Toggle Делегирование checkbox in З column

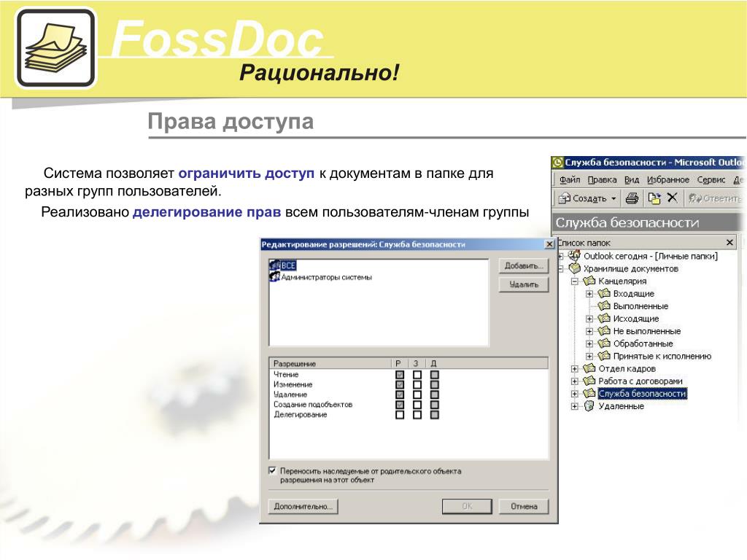click(x=417, y=415)
